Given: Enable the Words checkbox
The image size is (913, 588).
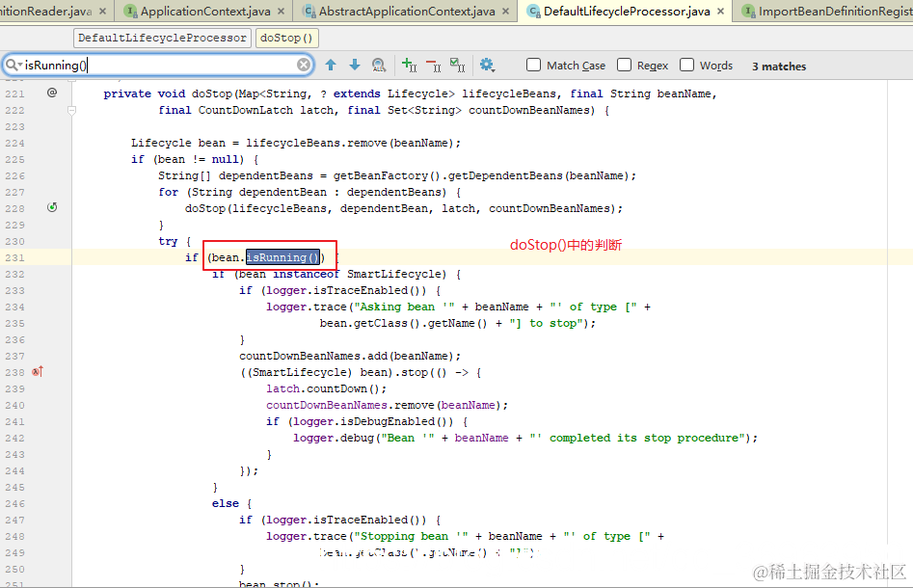Looking at the screenshot, I should pyautogui.click(x=687, y=65).
